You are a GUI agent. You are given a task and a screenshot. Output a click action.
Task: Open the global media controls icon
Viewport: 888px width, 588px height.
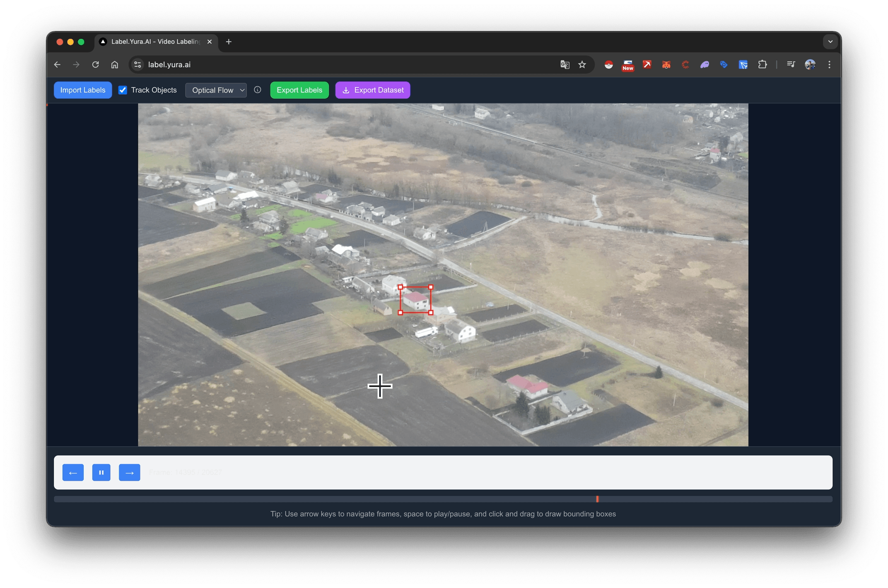pyautogui.click(x=791, y=65)
